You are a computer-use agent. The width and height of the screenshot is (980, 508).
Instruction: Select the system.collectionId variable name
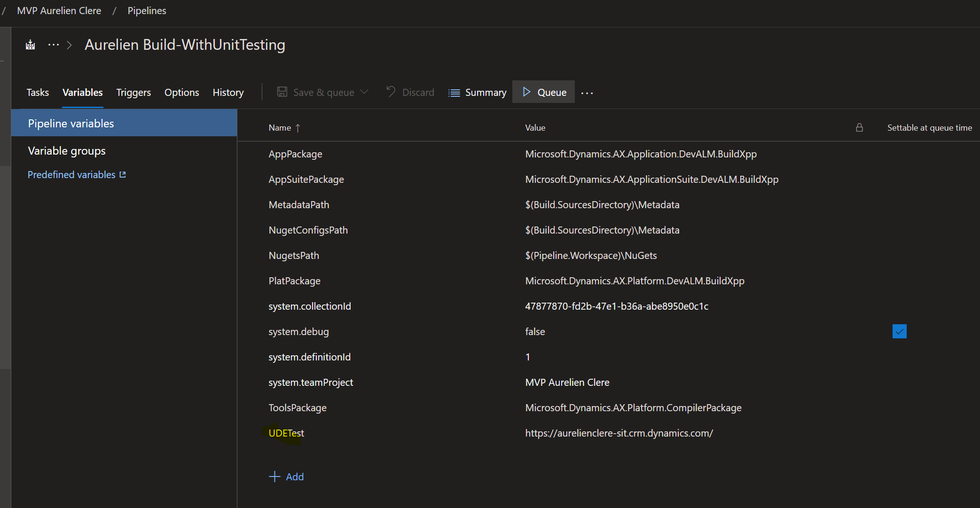[310, 306]
